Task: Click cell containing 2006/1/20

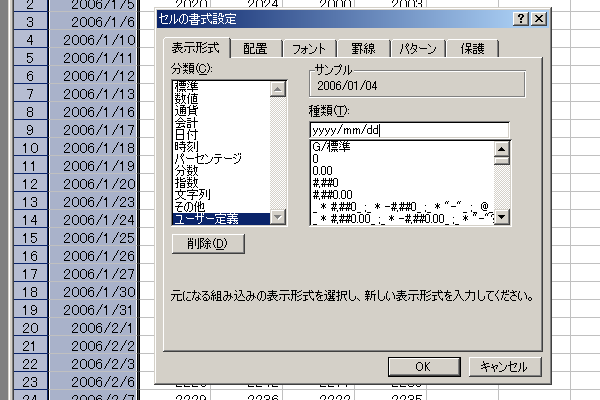Action: [93, 184]
